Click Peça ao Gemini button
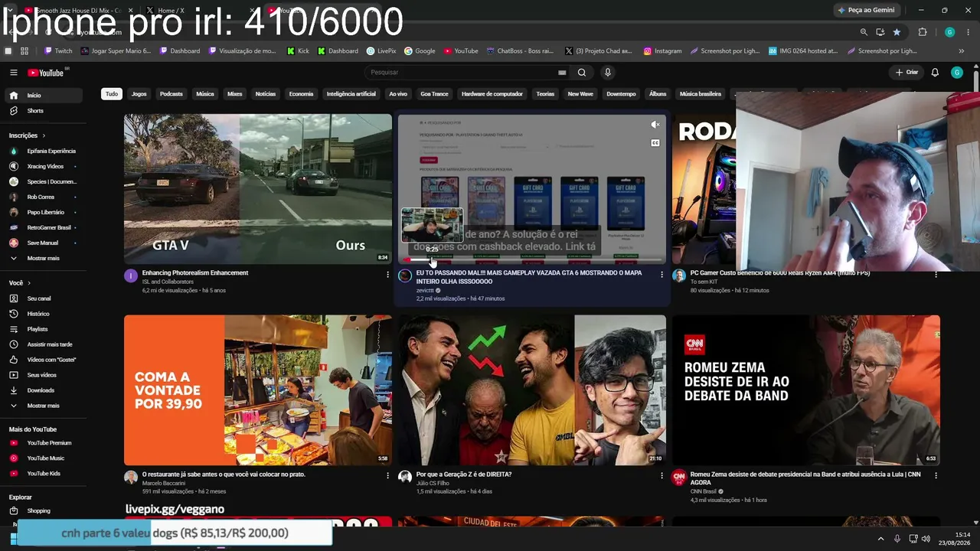This screenshot has height=551, width=980. pos(867,10)
